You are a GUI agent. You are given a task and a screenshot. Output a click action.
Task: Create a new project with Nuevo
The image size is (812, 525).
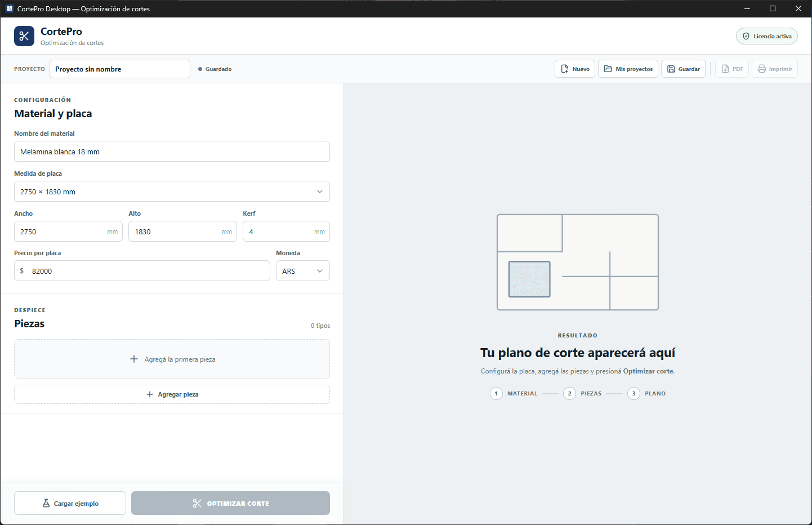pyautogui.click(x=575, y=69)
